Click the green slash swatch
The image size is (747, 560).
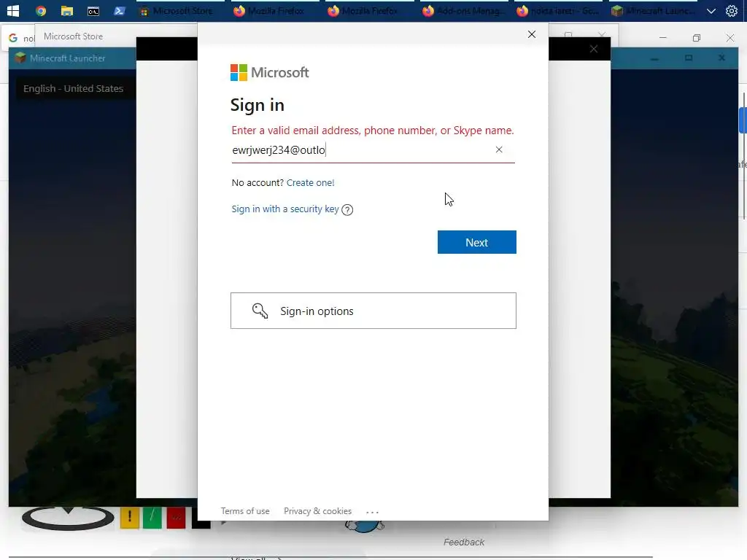pyautogui.click(x=152, y=518)
